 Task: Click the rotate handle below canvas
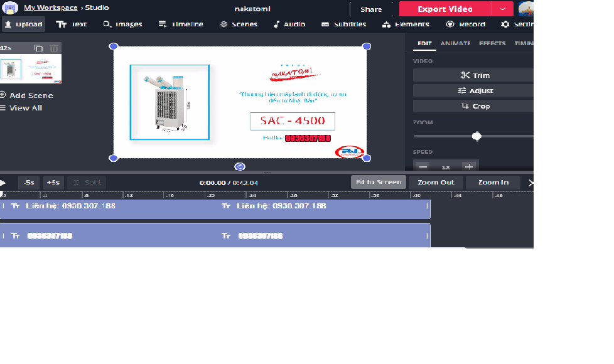240,167
